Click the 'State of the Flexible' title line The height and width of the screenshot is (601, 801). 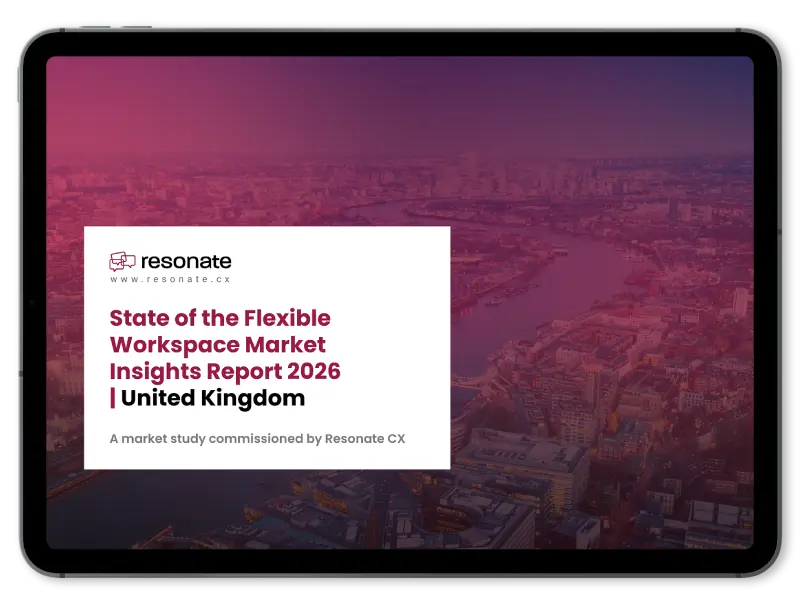pos(219,319)
